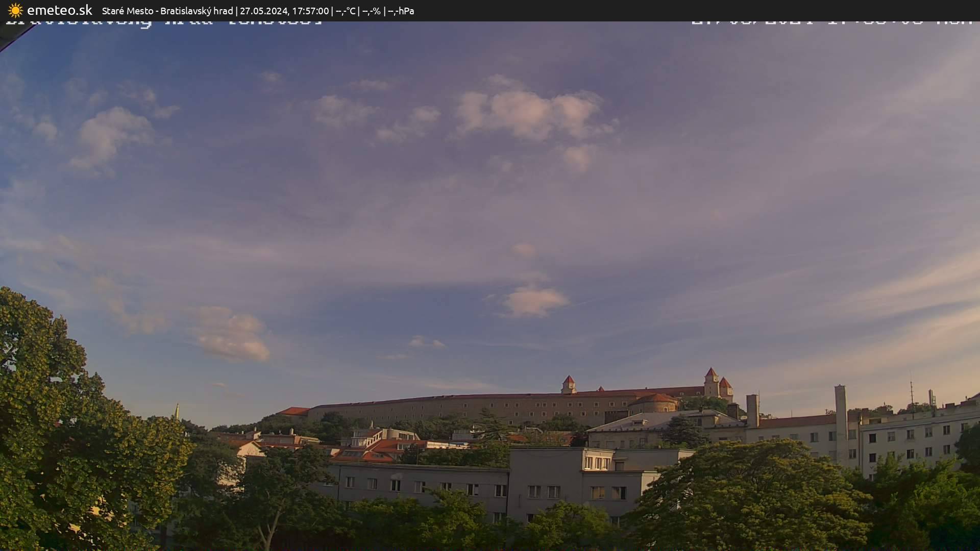
Task: Click the timestamp "27.05.2024, 17:57:00"
Action: [286, 10]
